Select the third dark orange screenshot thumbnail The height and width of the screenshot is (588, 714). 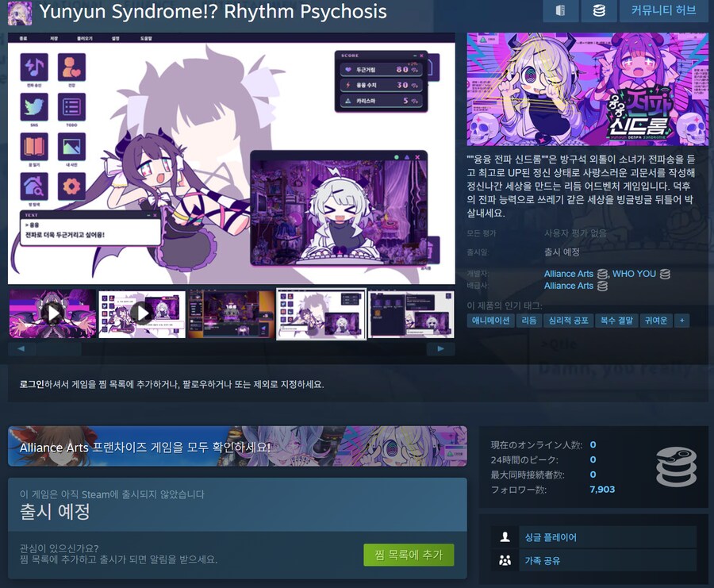232,313
